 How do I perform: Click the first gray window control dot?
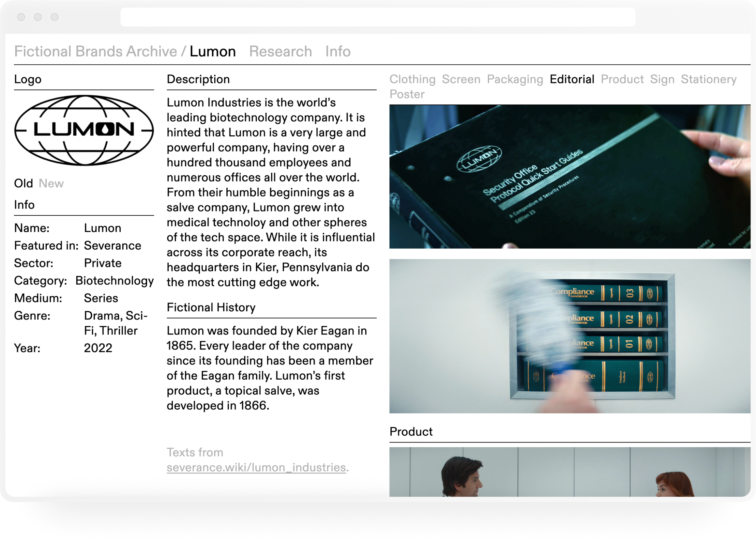pyautogui.click(x=21, y=17)
